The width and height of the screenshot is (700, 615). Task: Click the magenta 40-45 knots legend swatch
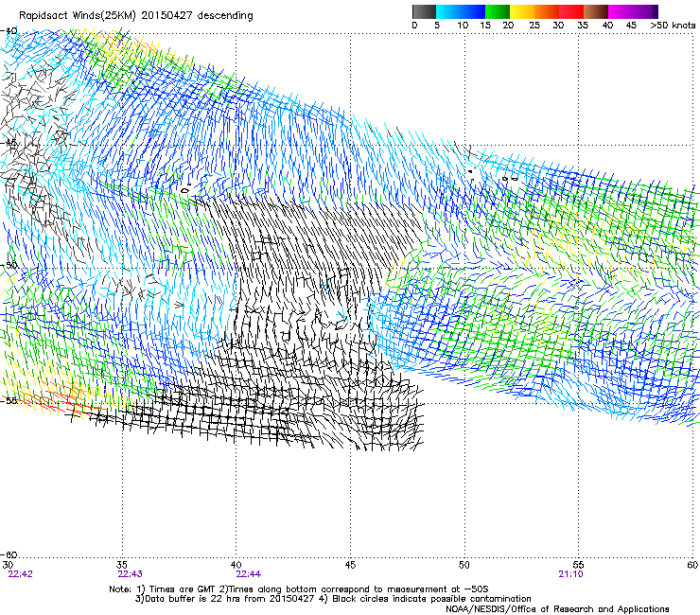point(620,11)
